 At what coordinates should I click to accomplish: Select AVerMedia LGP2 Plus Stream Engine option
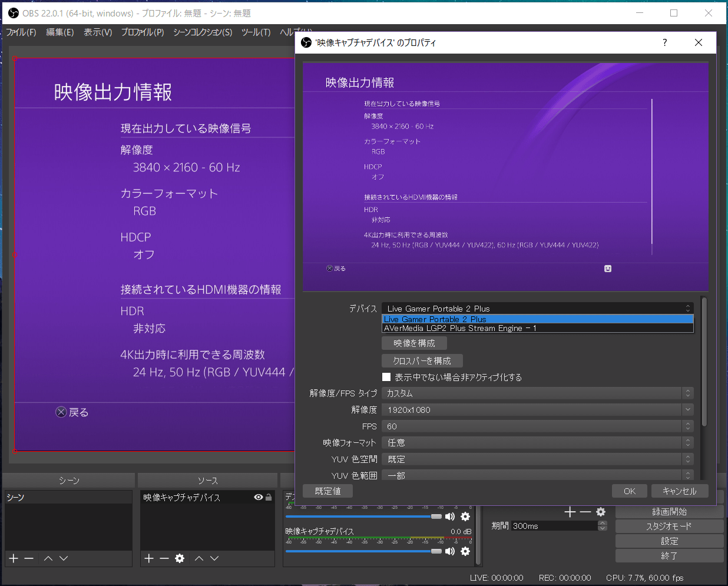point(538,328)
